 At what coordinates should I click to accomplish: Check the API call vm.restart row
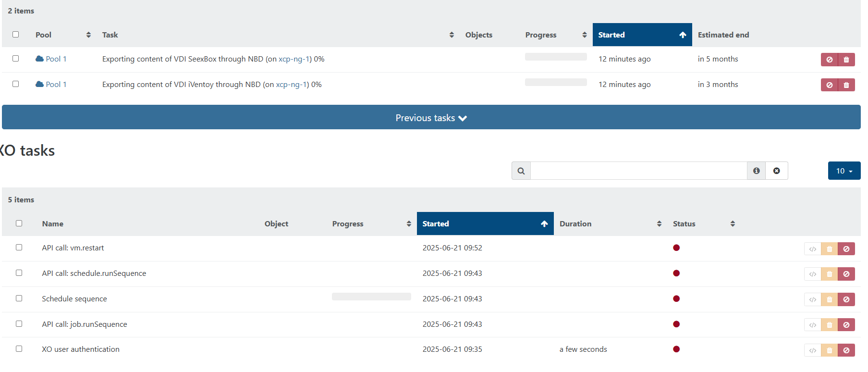[19, 248]
